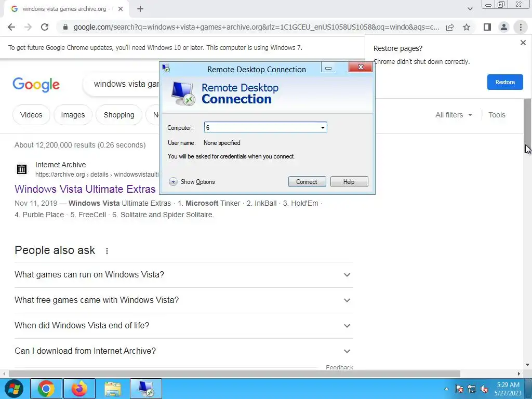Show hidden tray icons arrow
The width and height of the screenshot is (532, 399).
446,389
